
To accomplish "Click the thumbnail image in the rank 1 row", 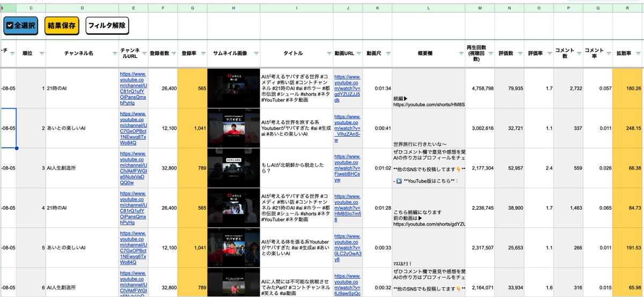I will tap(232, 88).
